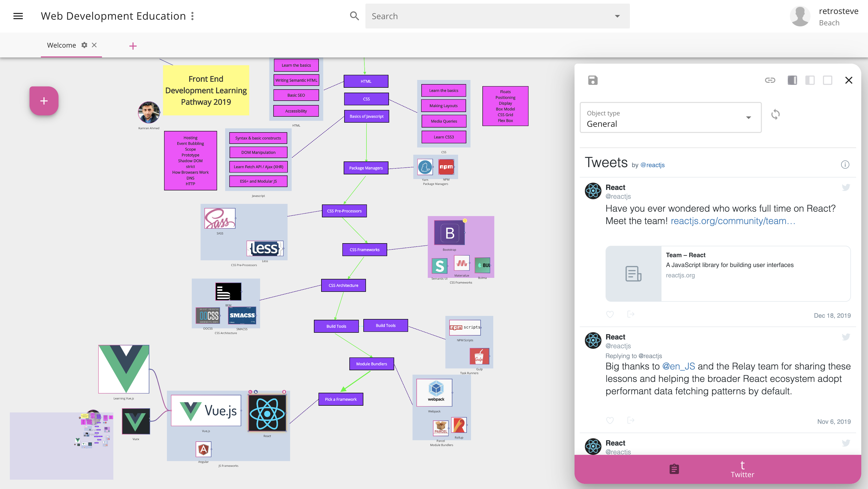Select the React logo node
Image resolution: width=868 pixels, height=489 pixels.
(267, 413)
